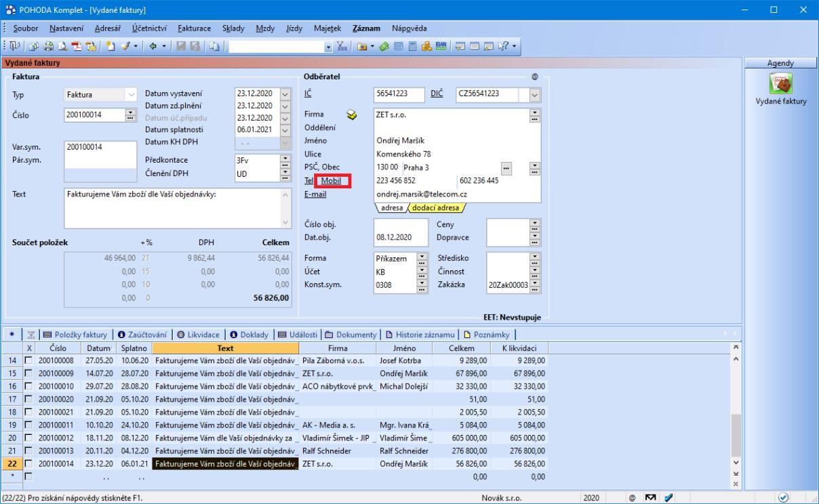Image resolution: width=819 pixels, height=504 pixels.
Task: Open the Soubor menu
Action: pyautogui.click(x=25, y=28)
